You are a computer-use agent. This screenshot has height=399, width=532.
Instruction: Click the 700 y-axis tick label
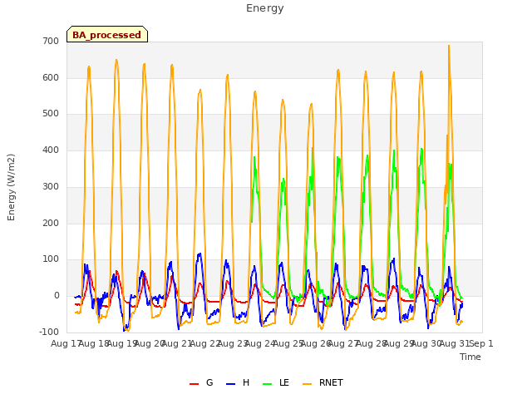[51, 41]
